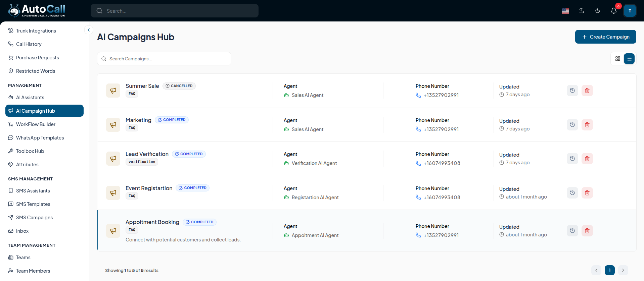Click Event Registartion megaphone icon
Screen dimensions: 644x281
point(113,193)
